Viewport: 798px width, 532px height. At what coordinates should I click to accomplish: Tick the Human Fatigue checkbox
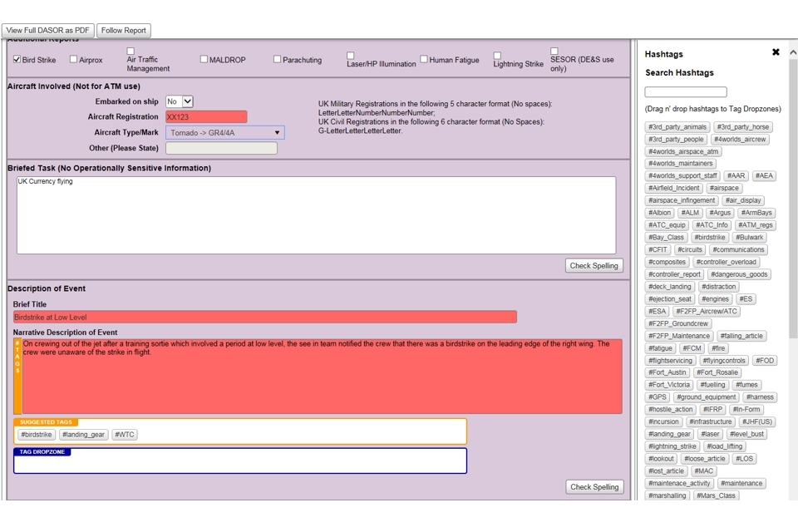tap(424, 60)
